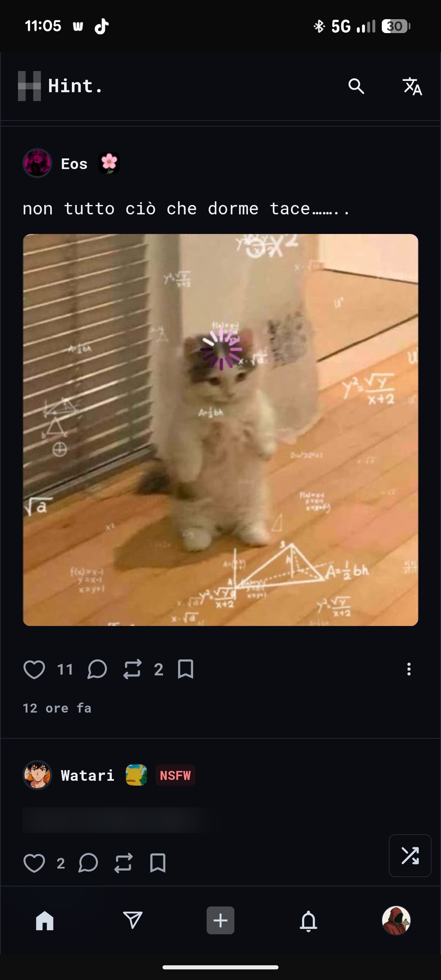This screenshot has height=980, width=441.
Task: Open comments on Eos's cat post
Action: [97, 669]
